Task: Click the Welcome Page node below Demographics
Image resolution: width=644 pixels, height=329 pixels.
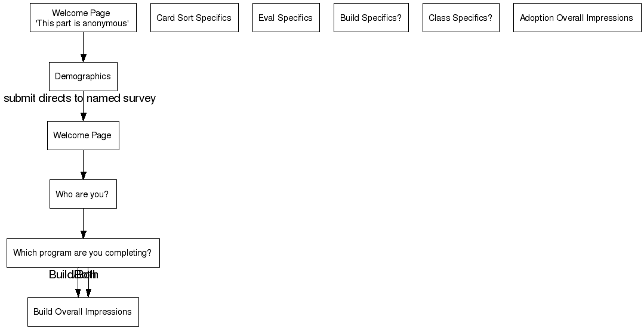Action: click(x=83, y=135)
